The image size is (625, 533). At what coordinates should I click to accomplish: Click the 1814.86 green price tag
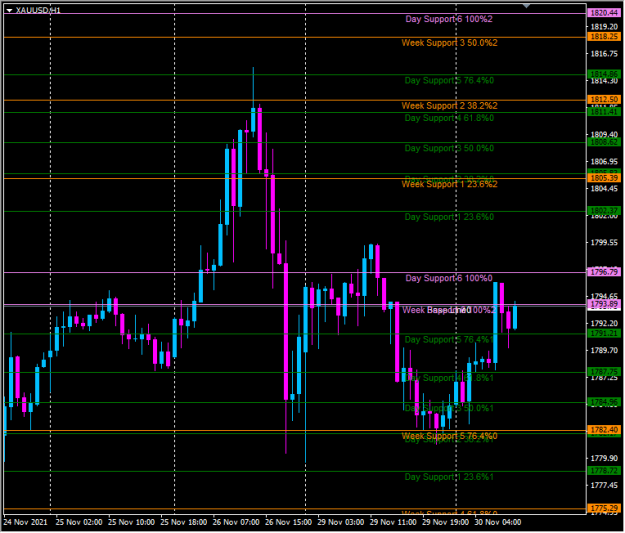click(604, 74)
